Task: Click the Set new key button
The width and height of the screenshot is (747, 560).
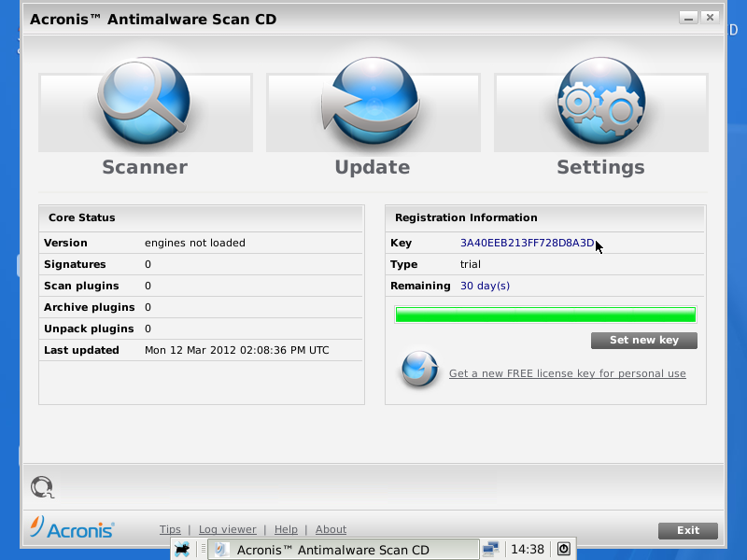Action: [x=644, y=340]
